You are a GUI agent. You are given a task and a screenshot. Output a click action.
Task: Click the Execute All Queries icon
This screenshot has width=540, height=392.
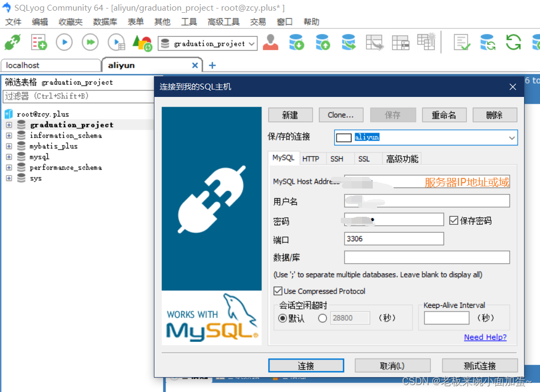pos(90,43)
